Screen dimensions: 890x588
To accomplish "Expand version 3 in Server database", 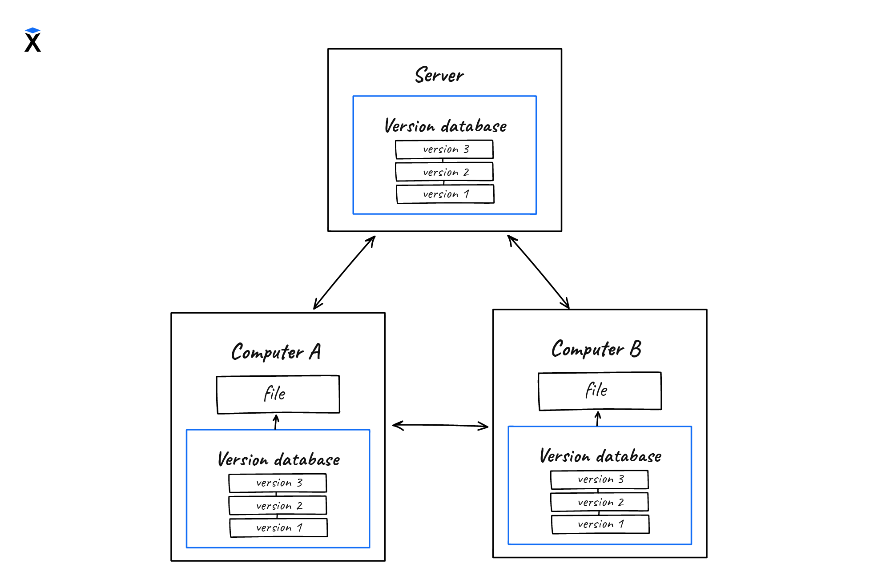I will [x=444, y=149].
